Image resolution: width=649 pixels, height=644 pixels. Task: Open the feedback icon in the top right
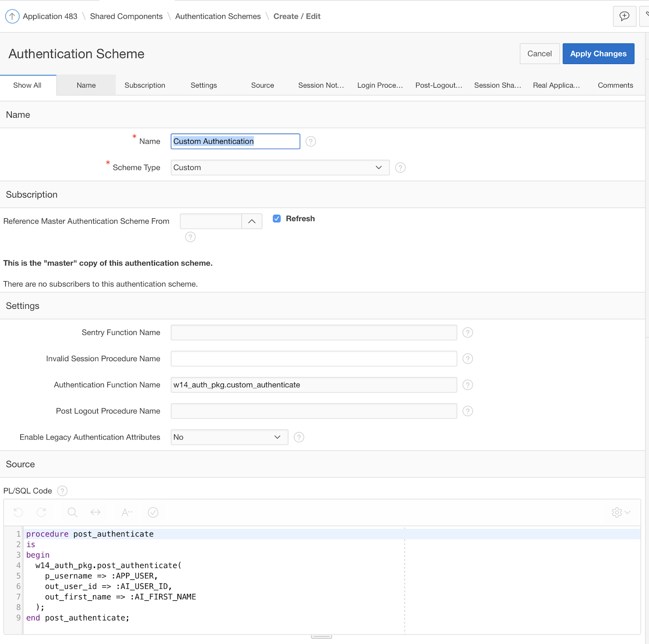tap(624, 16)
